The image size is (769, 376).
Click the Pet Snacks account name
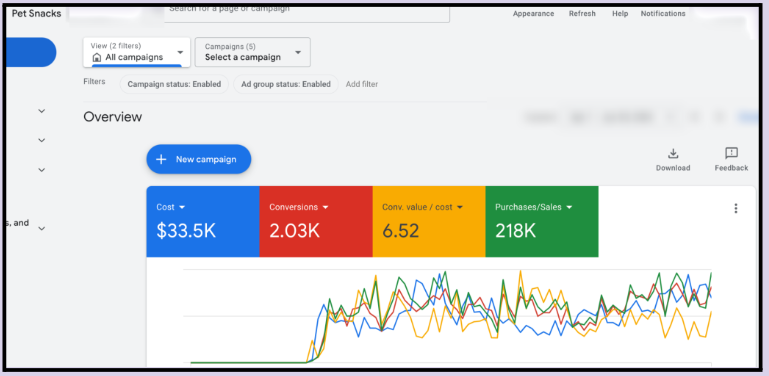tap(36, 13)
